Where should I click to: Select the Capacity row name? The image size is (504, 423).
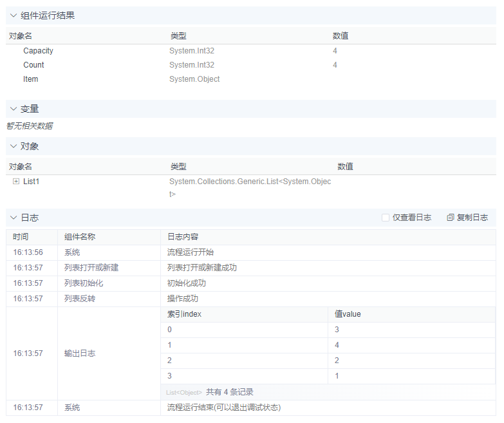pos(38,51)
